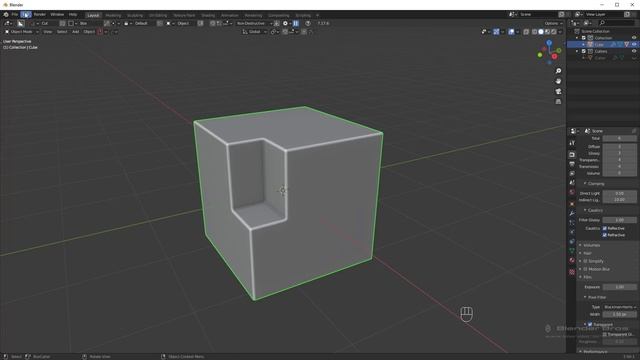This screenshot has width=640, height=360.
Task: Switch to the Modeling workspace tab
Action: coord(113,15)
